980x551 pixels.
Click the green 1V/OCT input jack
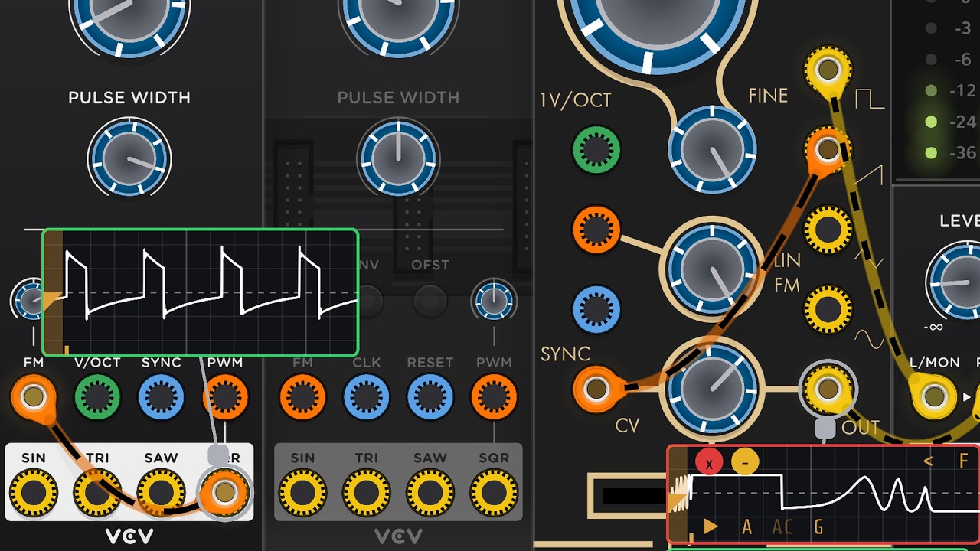tap(596, 149)
